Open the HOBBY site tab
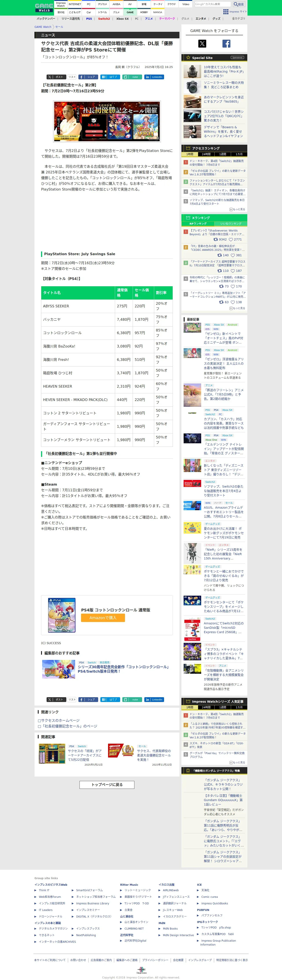Viewport: 282px width, 980px height. 144,12
